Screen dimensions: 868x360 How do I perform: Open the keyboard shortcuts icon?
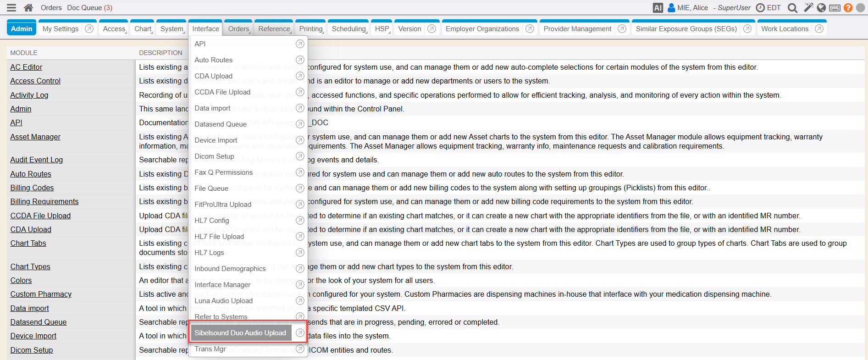click(x=835, y=8)
